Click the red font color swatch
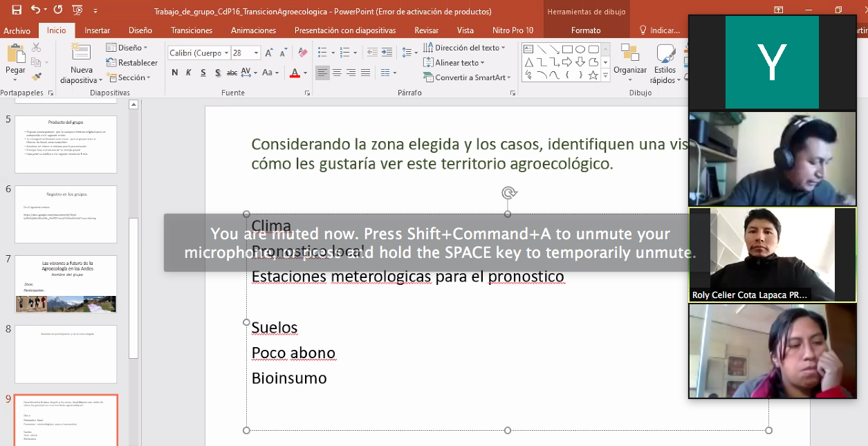 pos(295,73)
